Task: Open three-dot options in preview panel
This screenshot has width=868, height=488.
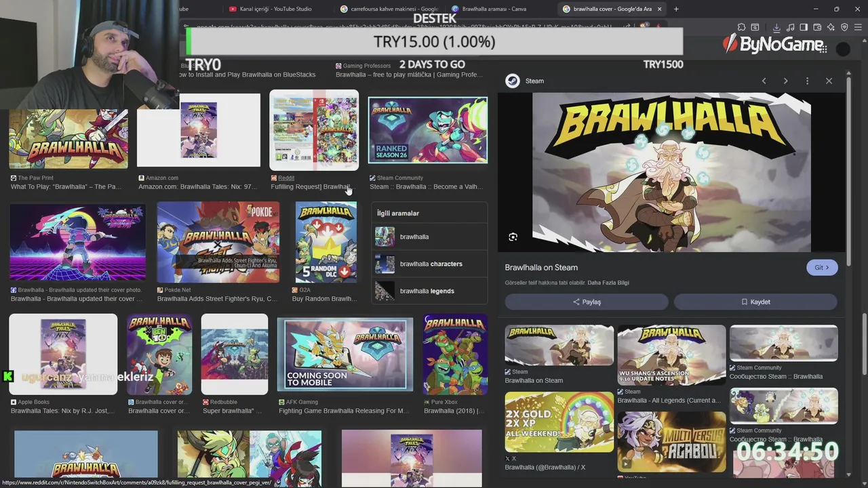Action: (807, 81)
